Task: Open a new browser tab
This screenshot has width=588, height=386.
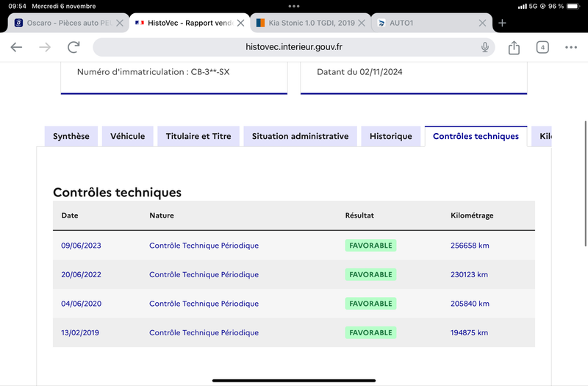Action: coord(502,23)
